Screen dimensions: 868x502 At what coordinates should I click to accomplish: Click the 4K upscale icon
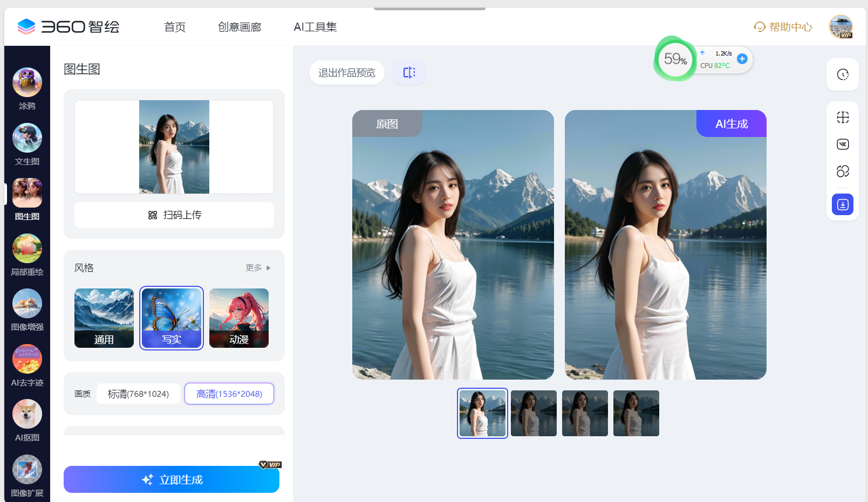point(843,144)
